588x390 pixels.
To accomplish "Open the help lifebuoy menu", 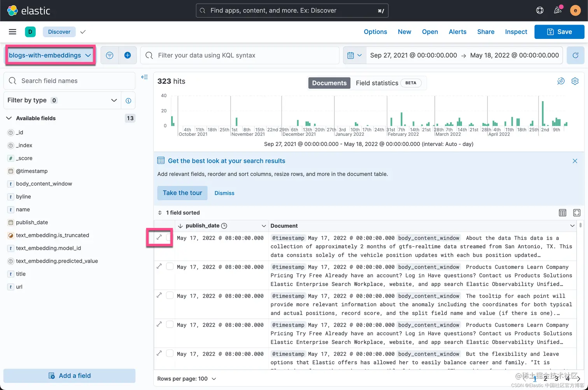I will (x=540, y=11).
